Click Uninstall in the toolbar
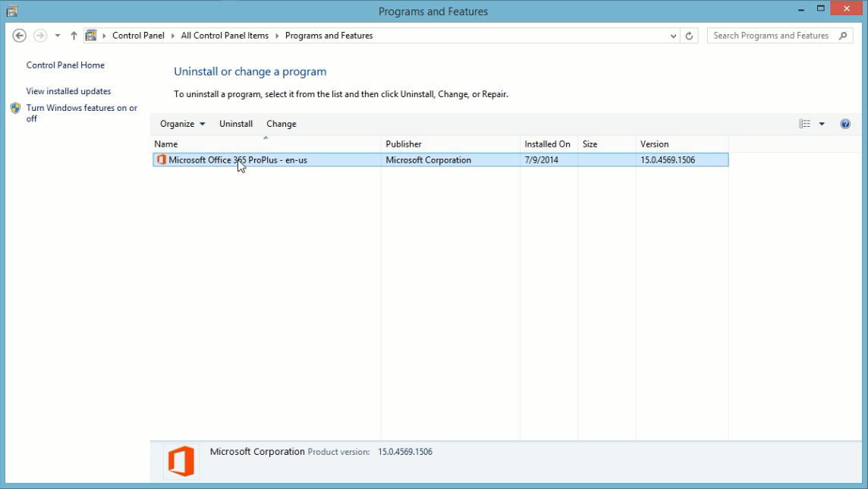868x489 pixels. tap(236, 124)
